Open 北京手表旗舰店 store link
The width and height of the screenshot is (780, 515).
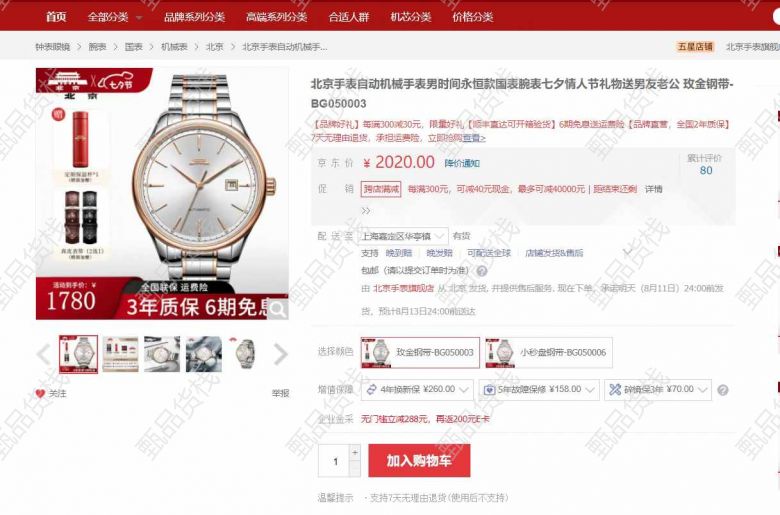point(403,288)
